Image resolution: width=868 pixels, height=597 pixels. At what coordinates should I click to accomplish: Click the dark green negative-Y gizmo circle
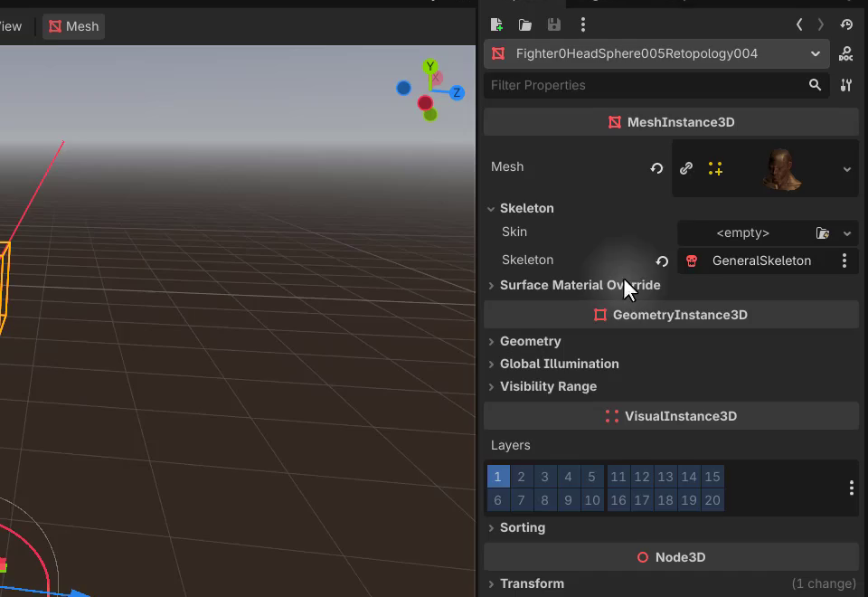pyautogui.click(x=430, y=115)
